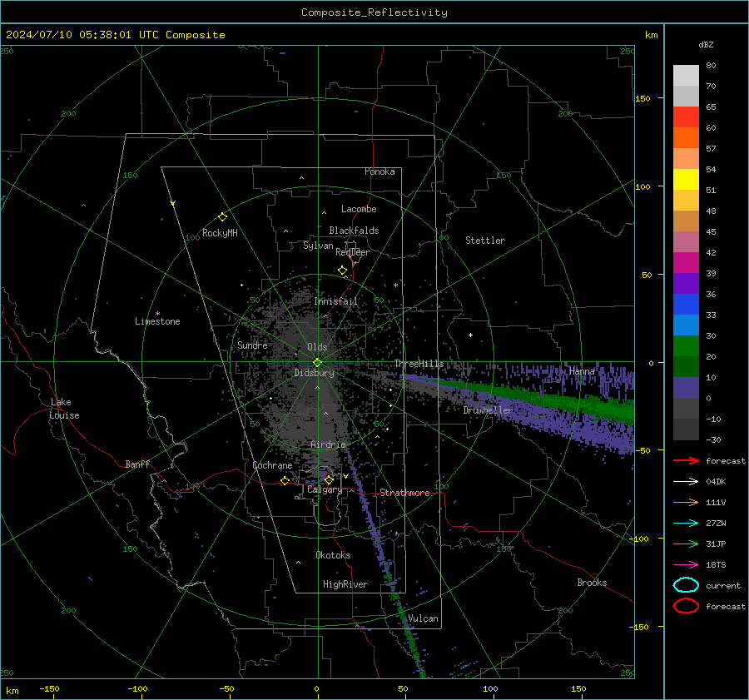Click the Blackfalds label
Image resolution: width=749 pixels, height=700 pixels.
(354, 231)
